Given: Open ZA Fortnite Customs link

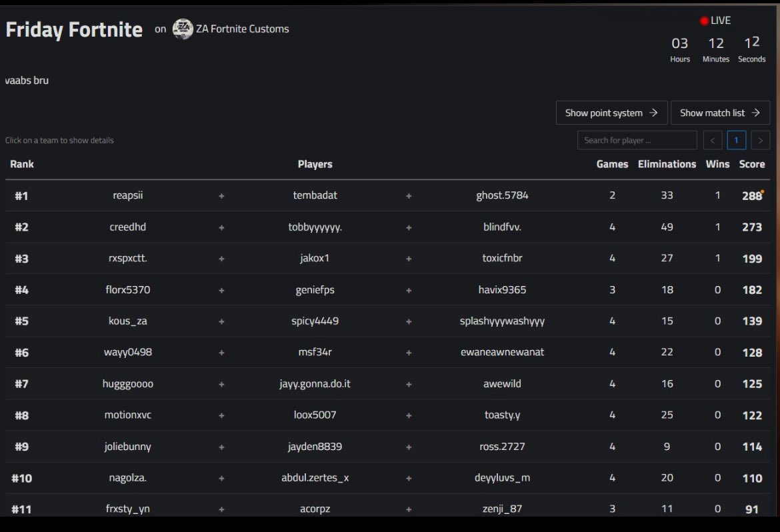Looking at the screenshot, I should click(x=242, y=29).
